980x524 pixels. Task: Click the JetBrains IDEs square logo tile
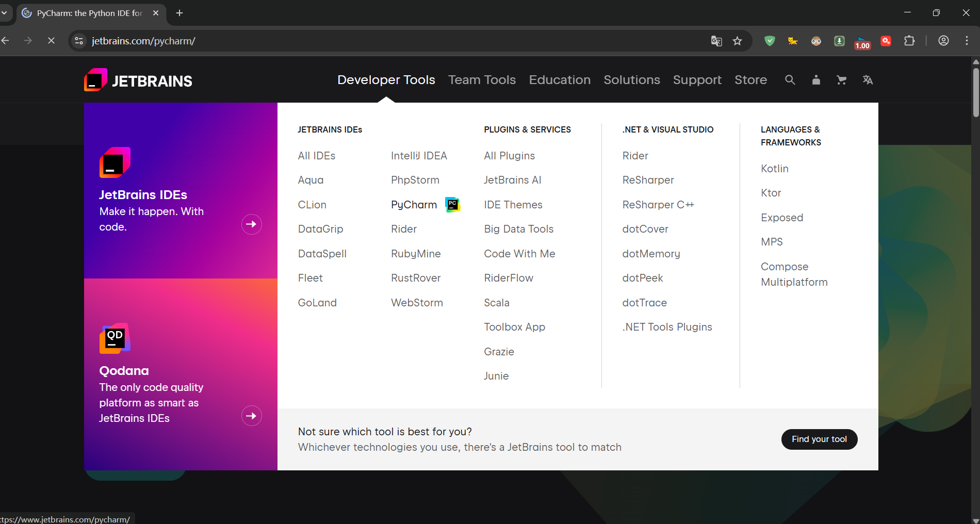[115, 162]
